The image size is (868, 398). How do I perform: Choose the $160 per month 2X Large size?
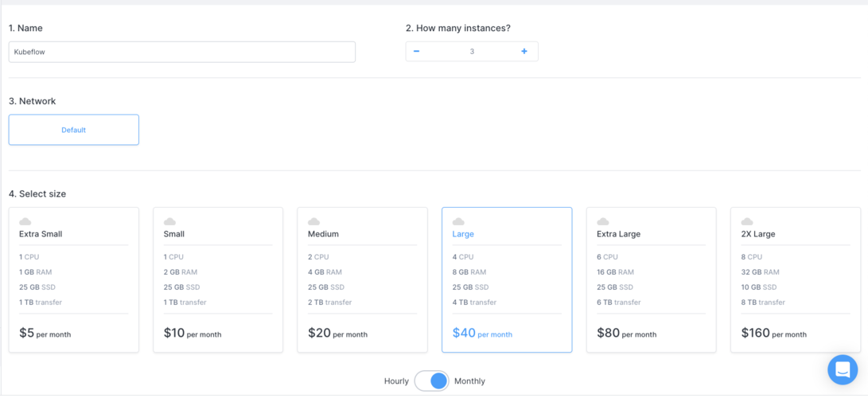tap(796, 280)
